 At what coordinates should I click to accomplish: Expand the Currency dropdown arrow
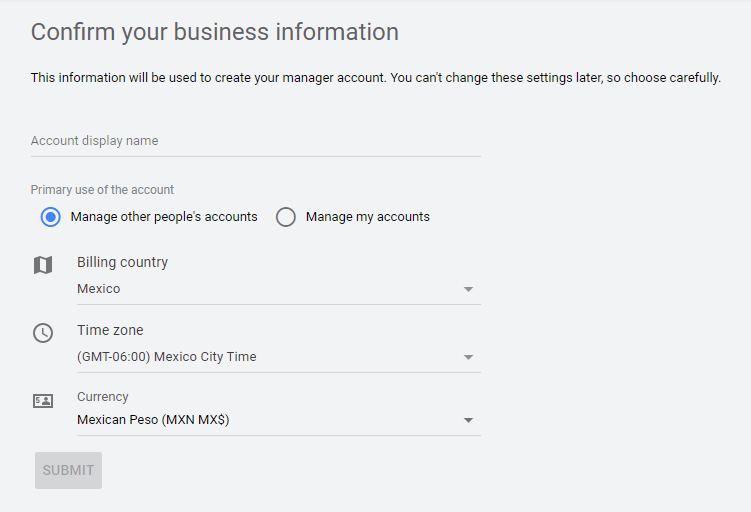click(x=468, y=421)
